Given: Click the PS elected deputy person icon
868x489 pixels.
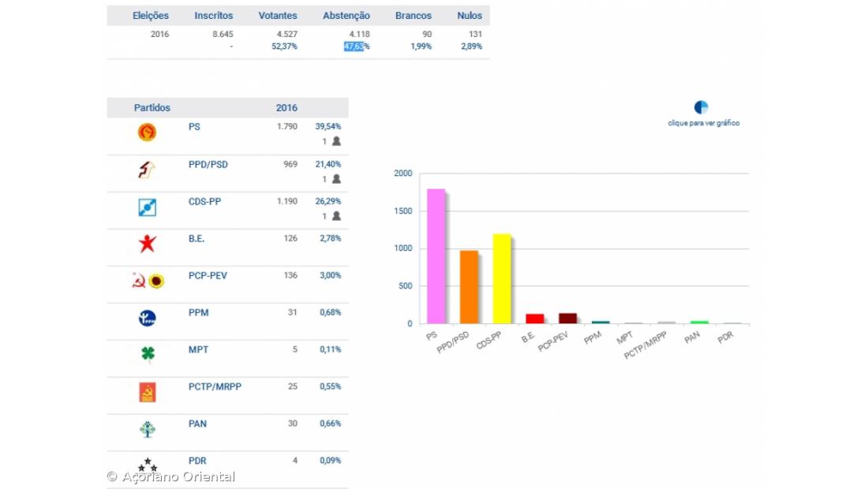Looking at the screenshot, I should 336,141.
